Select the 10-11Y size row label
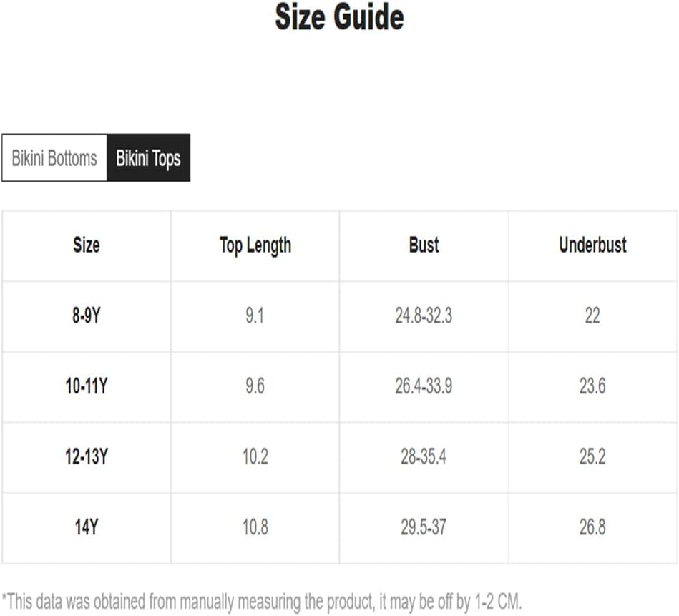The image size is (679, 616). [x=87, y=386]
